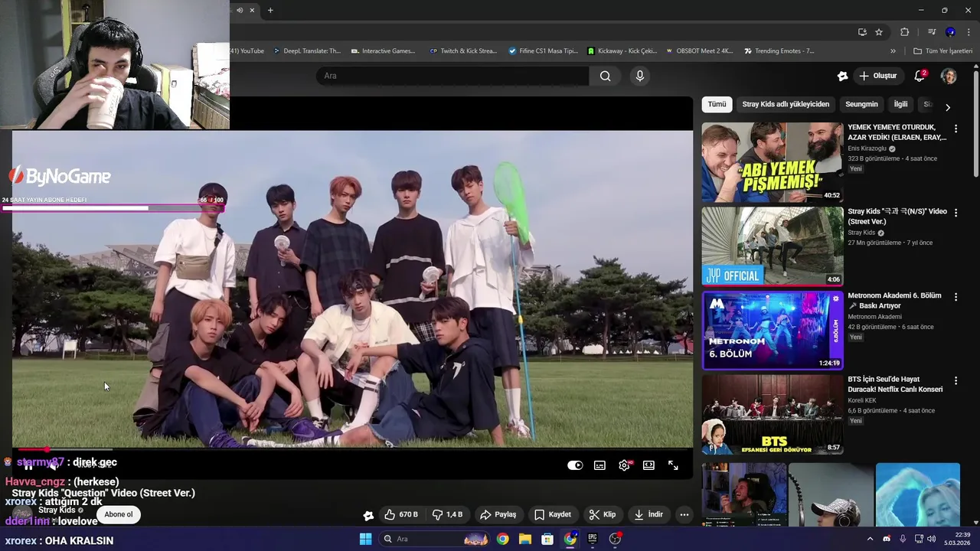Image resolution: width=980 pixels, height=551 pixels.
Task: Open Epic Games launcher from taskbar
Action: (x=593, y=539)
